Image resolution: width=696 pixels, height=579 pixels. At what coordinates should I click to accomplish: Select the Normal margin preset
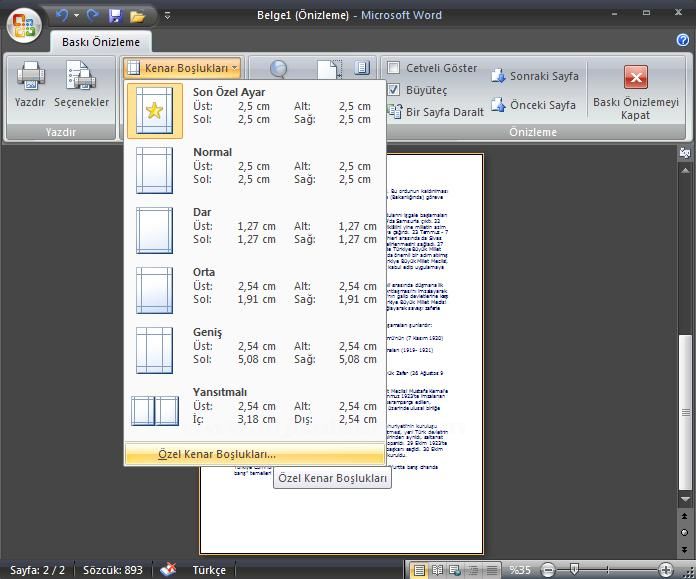(255, 170)
